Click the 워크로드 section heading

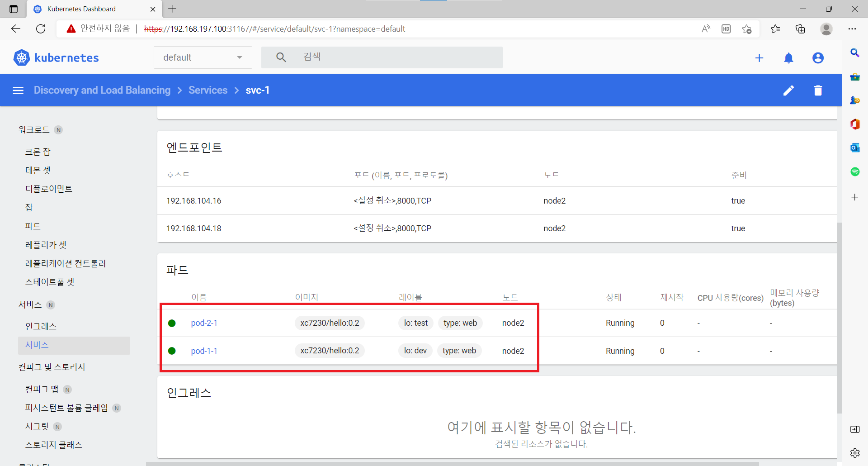(x=34, y=129)
